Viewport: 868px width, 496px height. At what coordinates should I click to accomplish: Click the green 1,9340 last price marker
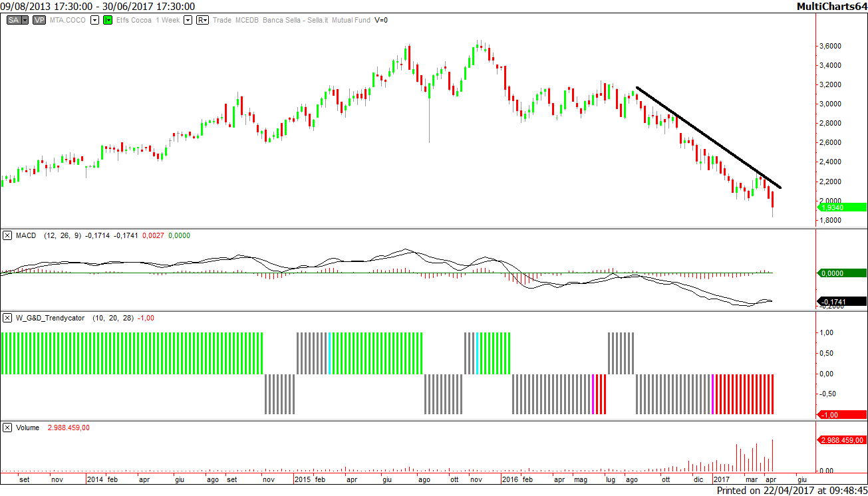pyautogui.click(x=842, y=207)
